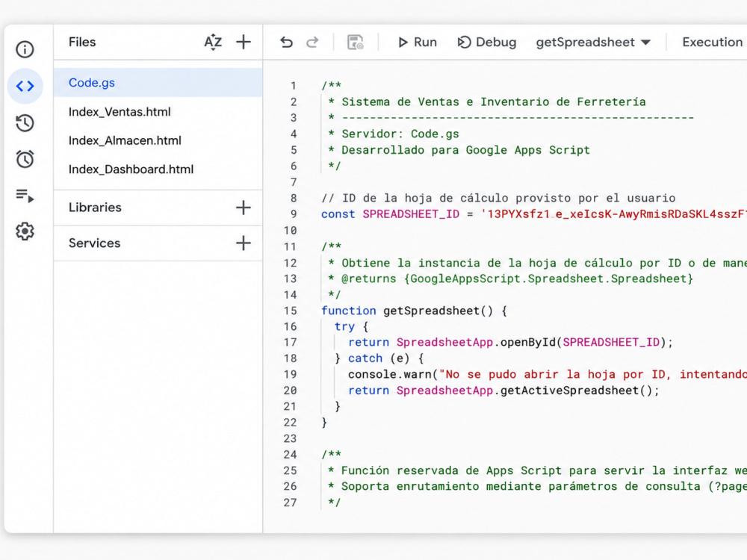The height and width of the screenshot is (560, 747).
Task: Start Debug on the script
Action: 487,43
